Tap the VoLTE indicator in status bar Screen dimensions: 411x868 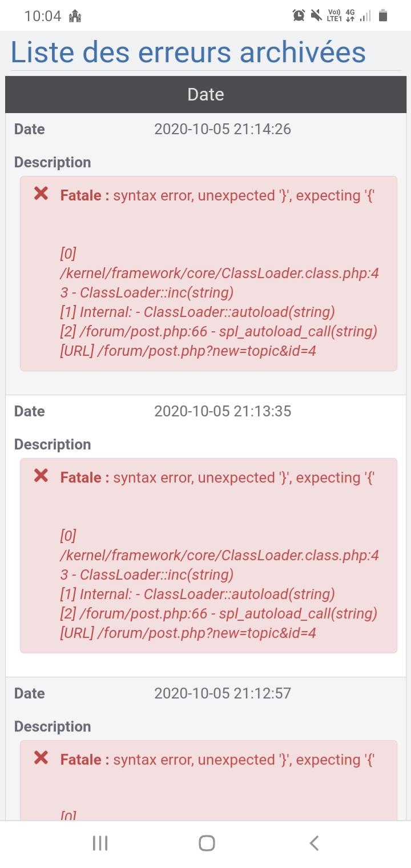pyautogui.click(x=334, y=15)
